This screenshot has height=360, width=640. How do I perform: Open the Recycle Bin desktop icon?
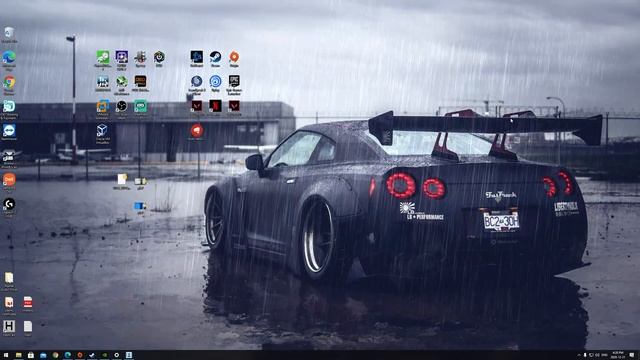coord(9,34)
